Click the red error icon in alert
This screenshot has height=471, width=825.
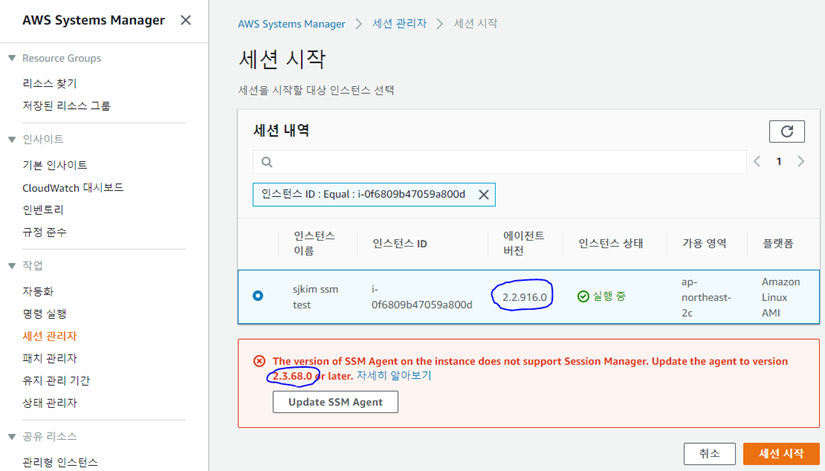click(259, 361)
